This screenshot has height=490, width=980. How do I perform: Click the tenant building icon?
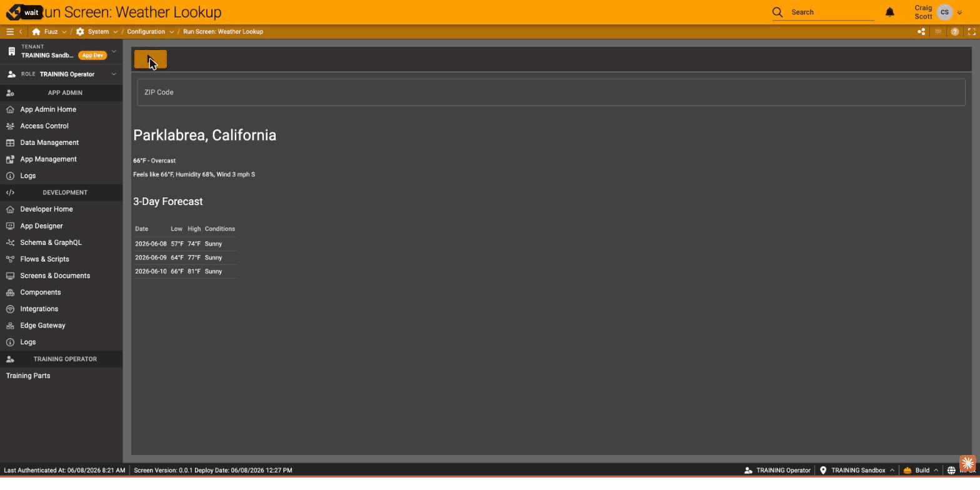(x=11, y=51)
